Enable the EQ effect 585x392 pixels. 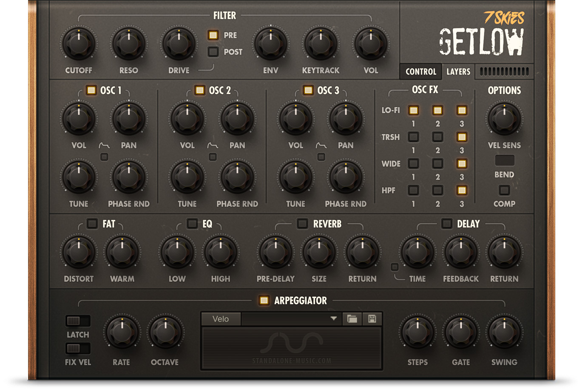(x=192, y=224)
